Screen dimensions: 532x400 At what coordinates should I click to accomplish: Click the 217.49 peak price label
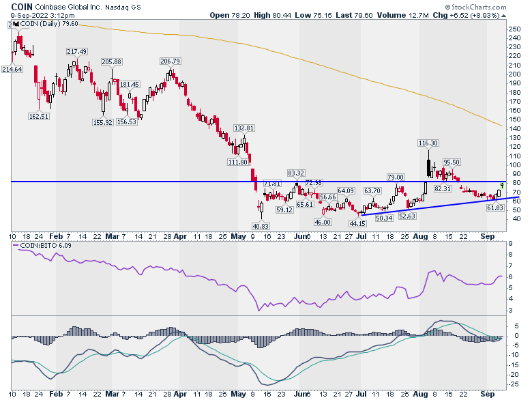pos(76,52)
